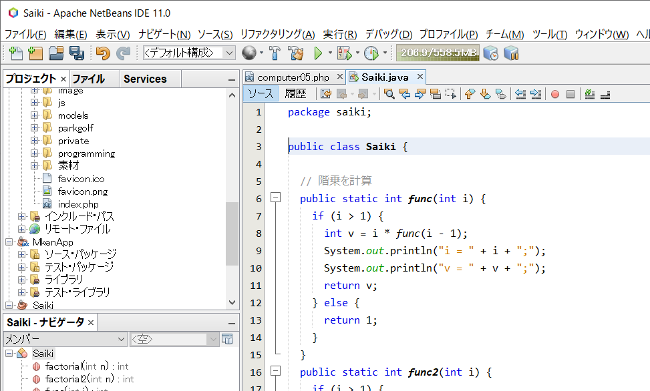Click the New File toolbar icon

pos(16,53)
